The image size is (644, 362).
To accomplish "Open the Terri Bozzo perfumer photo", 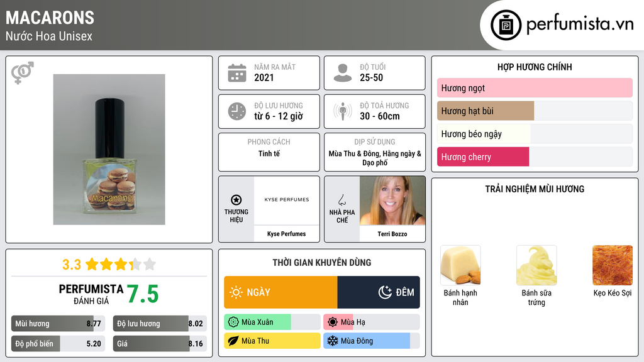I will 392,200.
